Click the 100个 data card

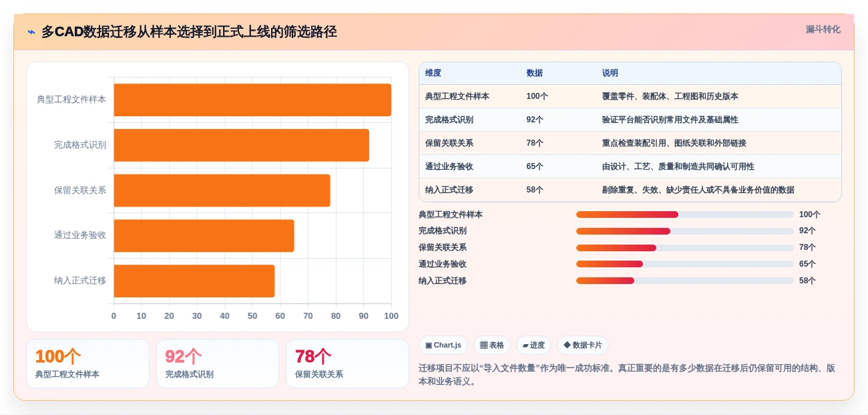[87, 364]
